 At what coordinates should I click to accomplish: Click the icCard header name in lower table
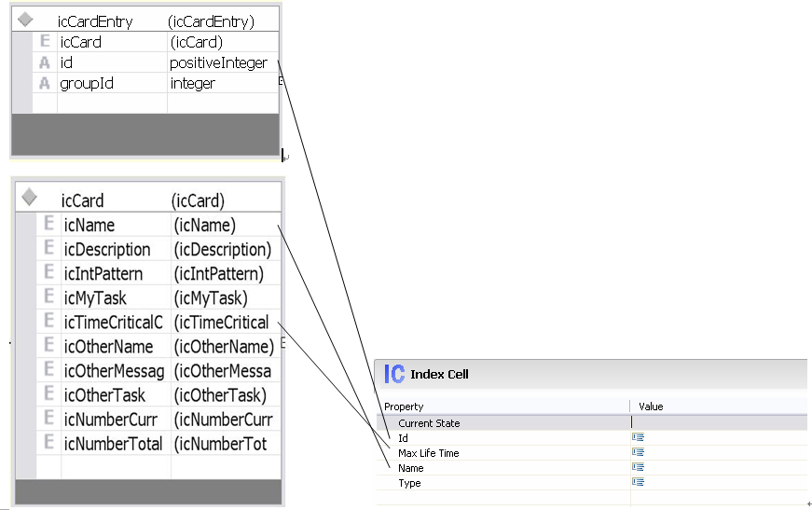(82, 200)
